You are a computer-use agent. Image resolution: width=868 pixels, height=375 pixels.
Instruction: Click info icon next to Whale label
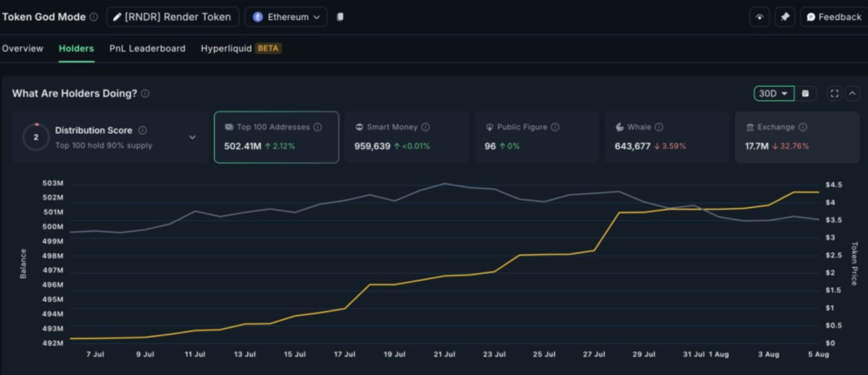[659, 127]
